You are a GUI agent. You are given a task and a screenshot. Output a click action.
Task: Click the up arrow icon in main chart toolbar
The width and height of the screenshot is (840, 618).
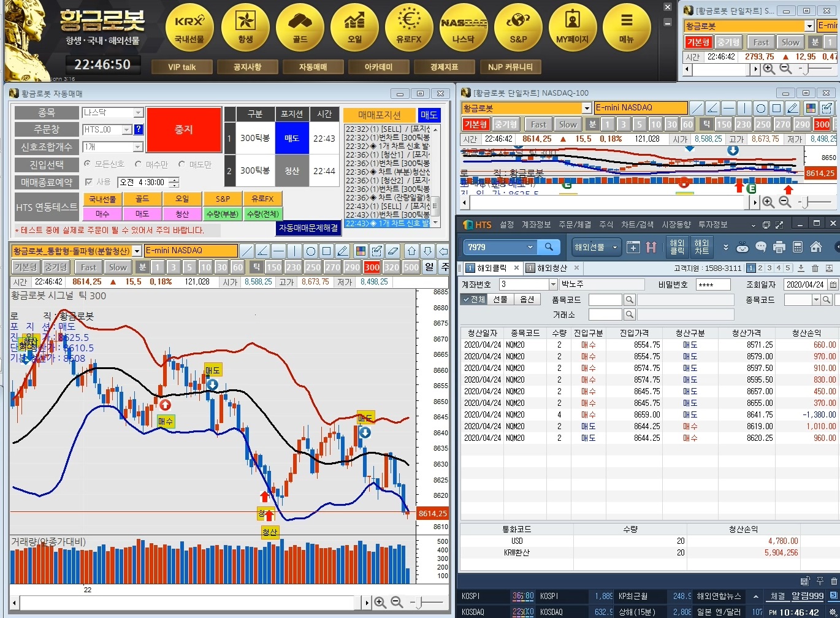412,251
